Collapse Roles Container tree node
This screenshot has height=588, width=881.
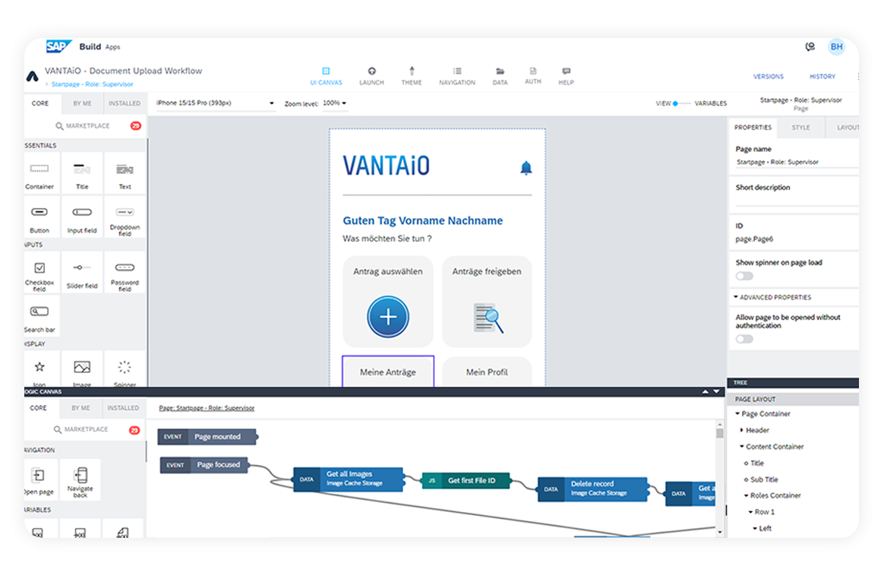(746, 495)
